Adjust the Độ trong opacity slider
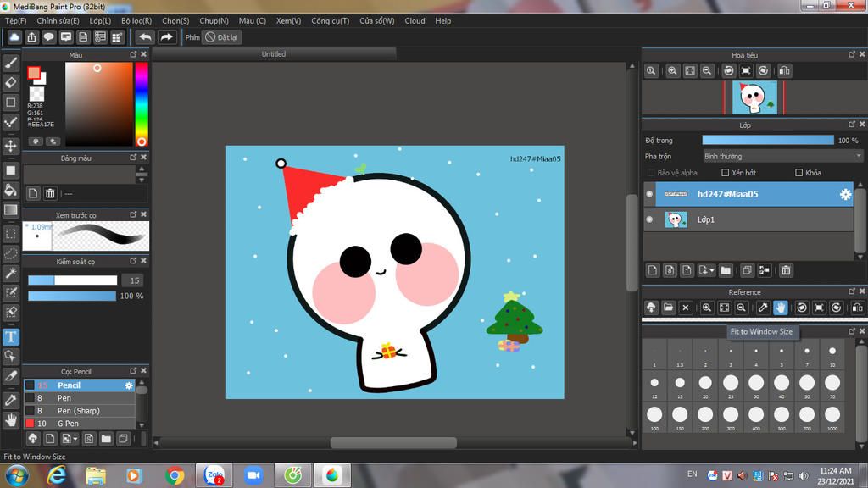Screen dimensions: 868x488 [x=768, y=141]
